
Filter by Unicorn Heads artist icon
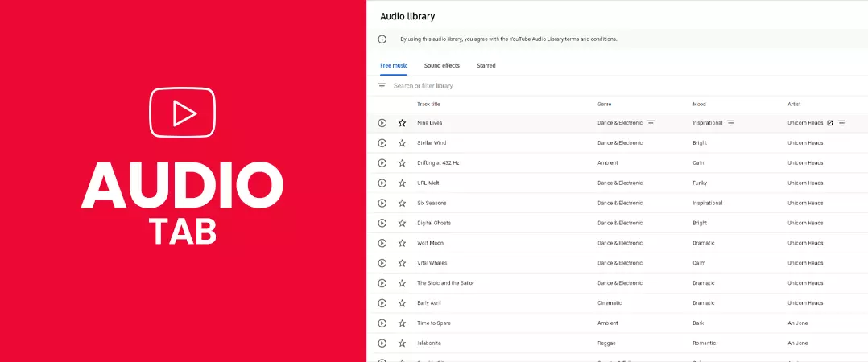click(842, 123)
